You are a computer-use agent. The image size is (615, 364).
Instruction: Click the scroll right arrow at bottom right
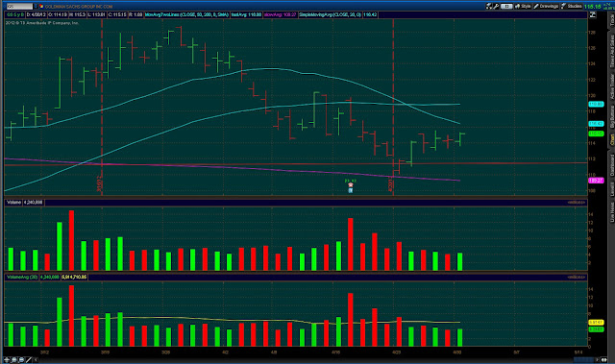[598, 360]
